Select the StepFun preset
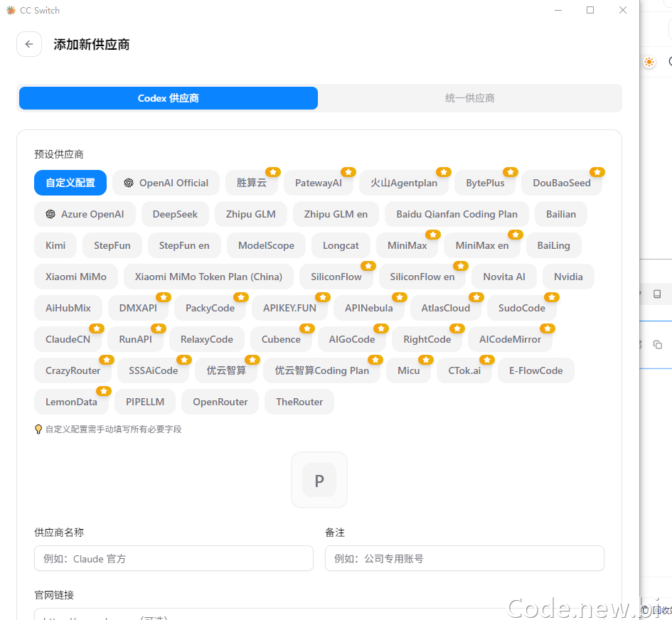The height and width of the screenshot is (620, 672). click(x=112, y=245)
